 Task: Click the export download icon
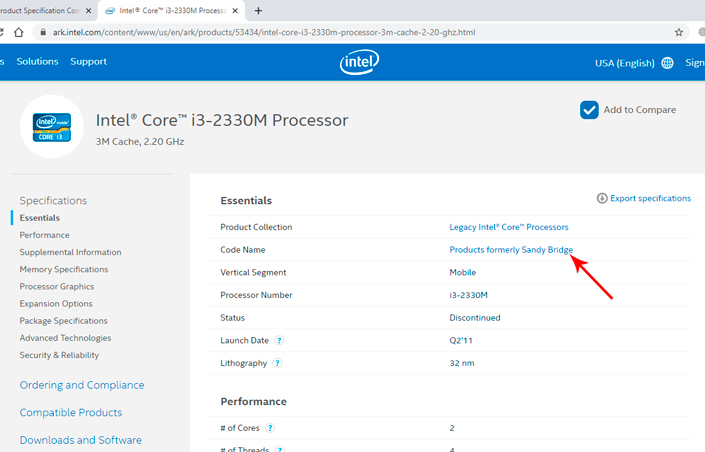click(x=602, y=198)
